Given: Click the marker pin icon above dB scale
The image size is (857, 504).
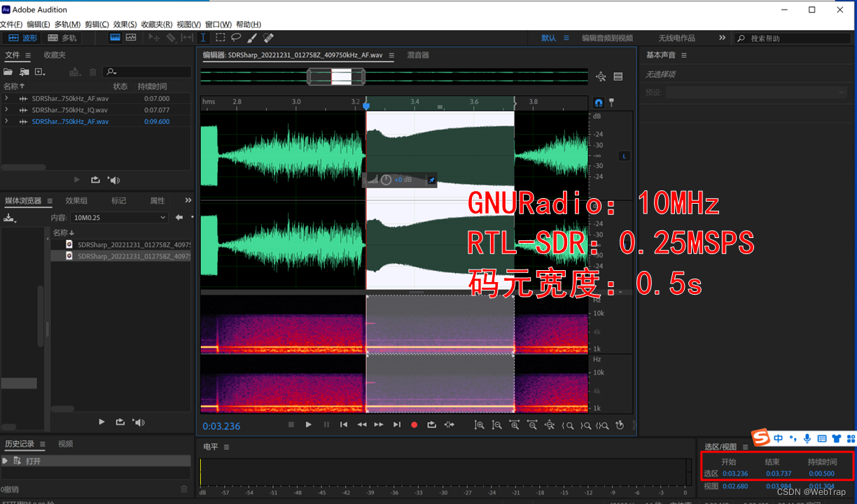Looking at the screenshot, I should click(x=611, y=102).
